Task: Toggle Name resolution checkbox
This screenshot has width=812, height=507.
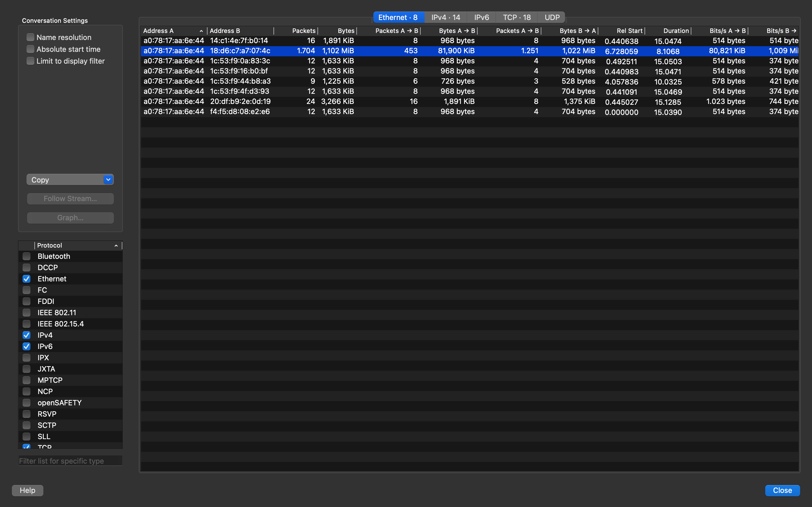Action: click(30, 37)
